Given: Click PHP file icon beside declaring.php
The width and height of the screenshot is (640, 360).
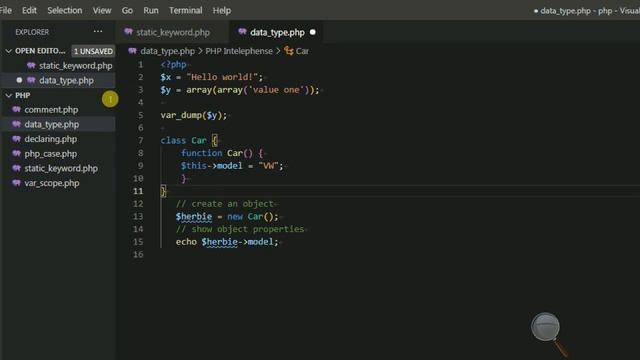Looking at the screenshot, I should [x=16, y=139].
